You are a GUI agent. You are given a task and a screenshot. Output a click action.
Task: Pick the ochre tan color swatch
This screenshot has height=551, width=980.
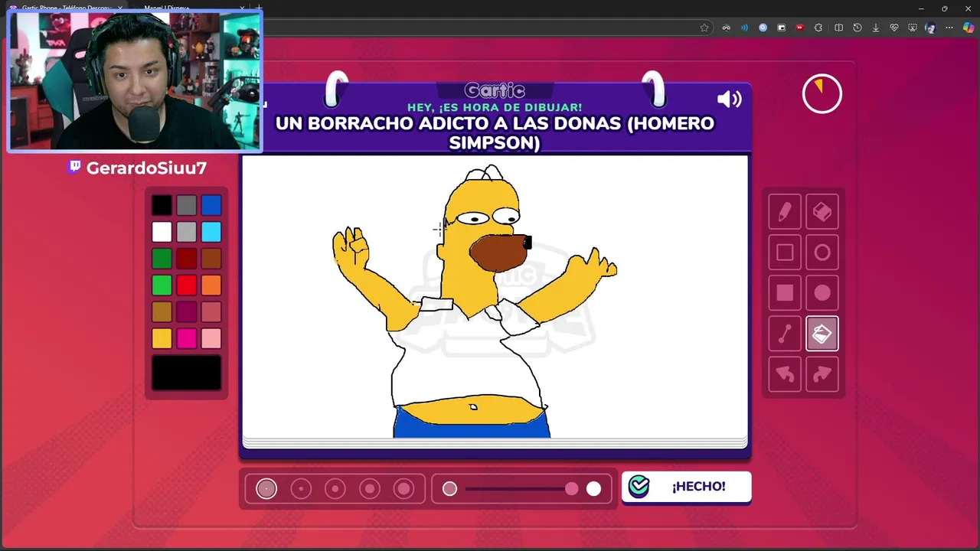162,311
